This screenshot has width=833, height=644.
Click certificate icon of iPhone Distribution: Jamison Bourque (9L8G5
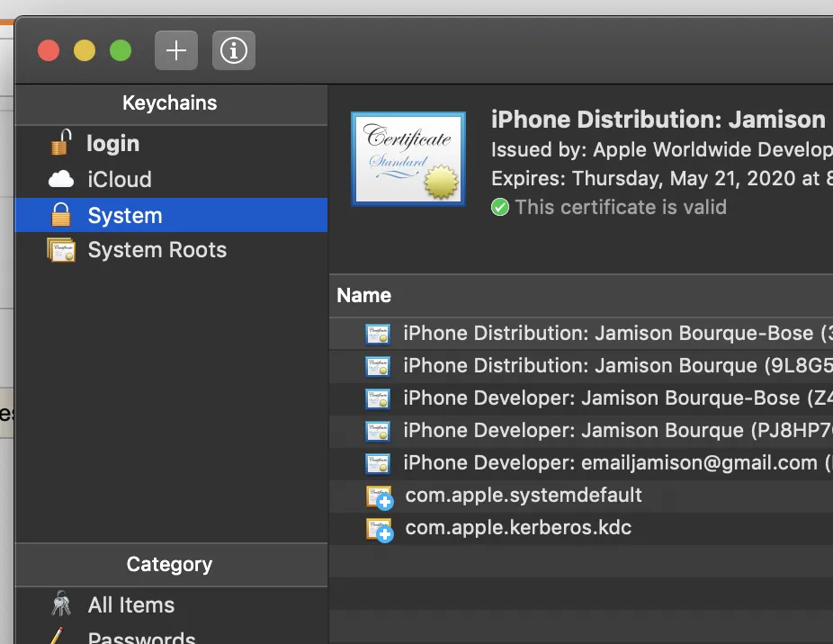tap(378, 367)
